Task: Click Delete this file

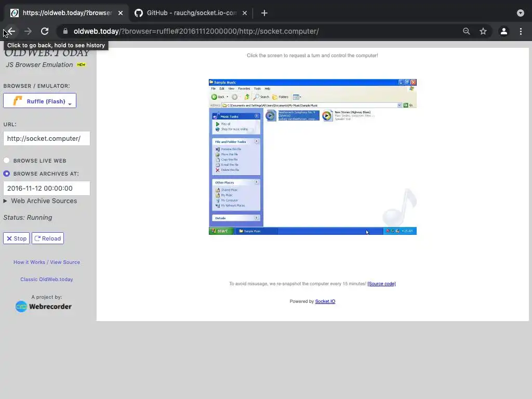Action: pos(228,170)
